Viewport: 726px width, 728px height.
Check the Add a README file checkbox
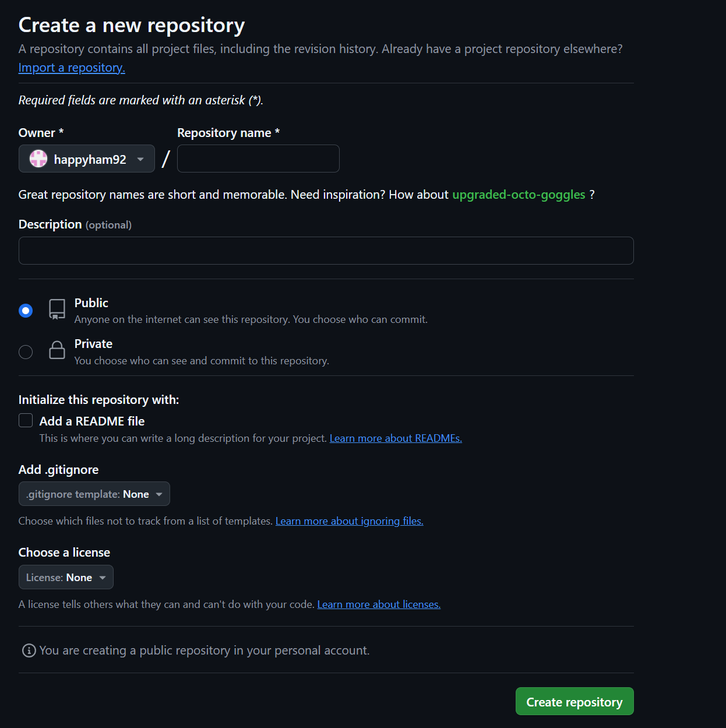click(26, 420)
